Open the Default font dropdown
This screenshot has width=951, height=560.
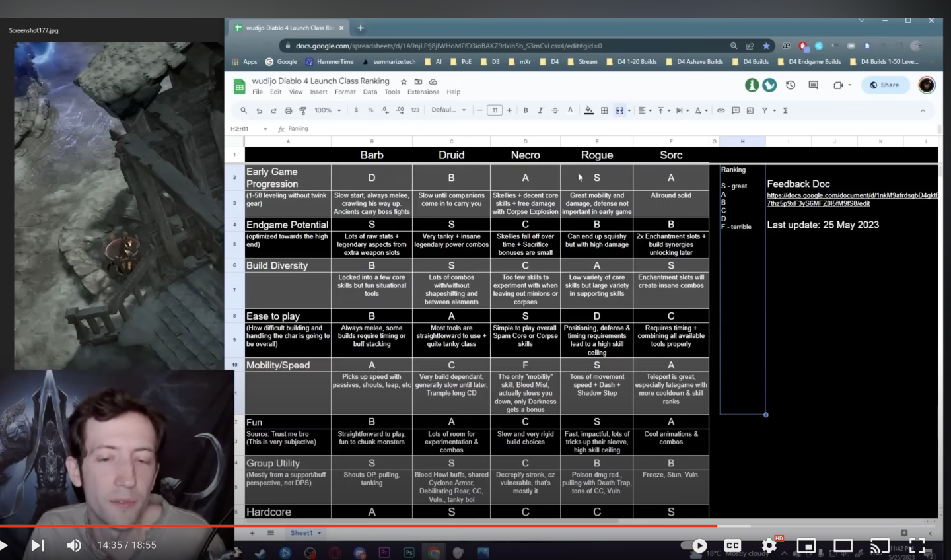[x=448, y=110]
